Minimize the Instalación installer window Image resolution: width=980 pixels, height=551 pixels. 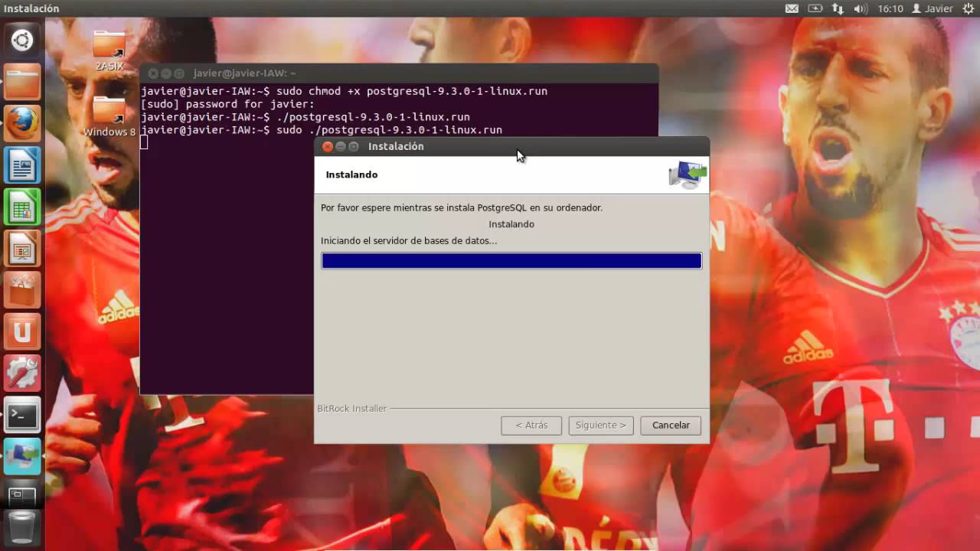click(341, 147)
